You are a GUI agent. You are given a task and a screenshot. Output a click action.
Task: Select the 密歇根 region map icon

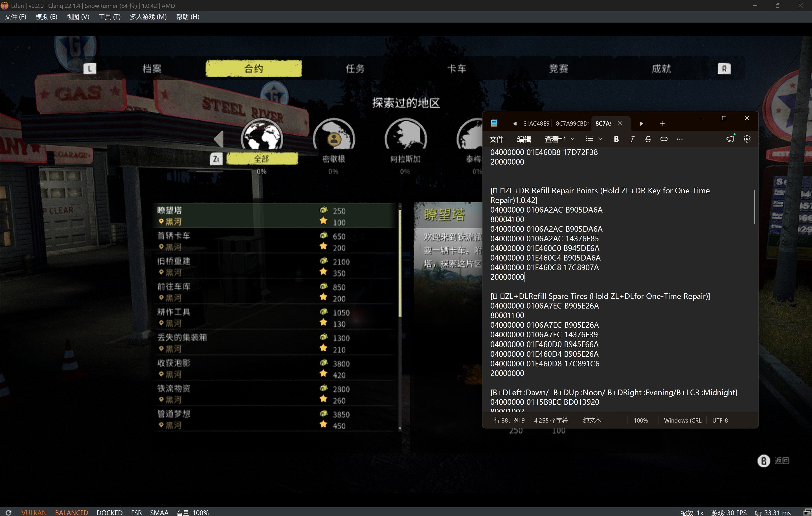[x=334, y=135]
